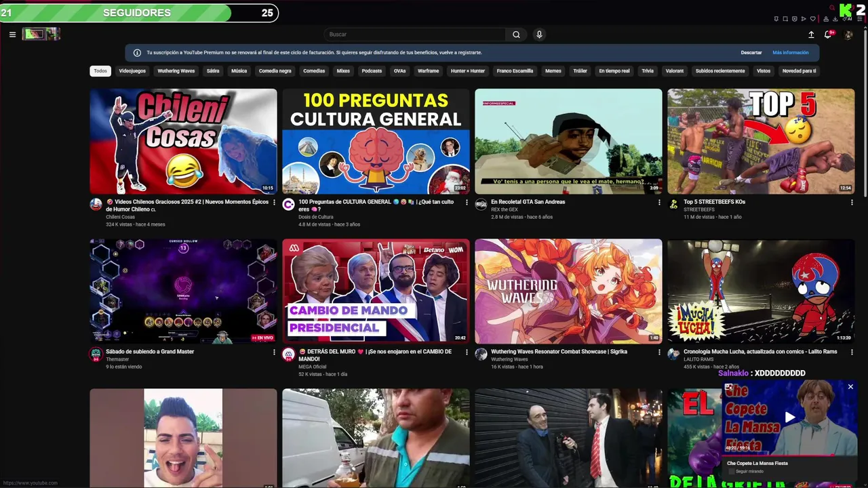Open Themaster channel avatar
This screenshot has height=488, width=868.
96,354
